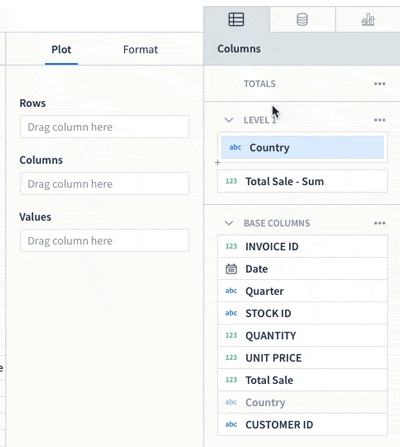Image resolution: width=400 pixels, height=447 pixels.
Task: Select the UNIT PRICE base column
Action: [302, 358]
